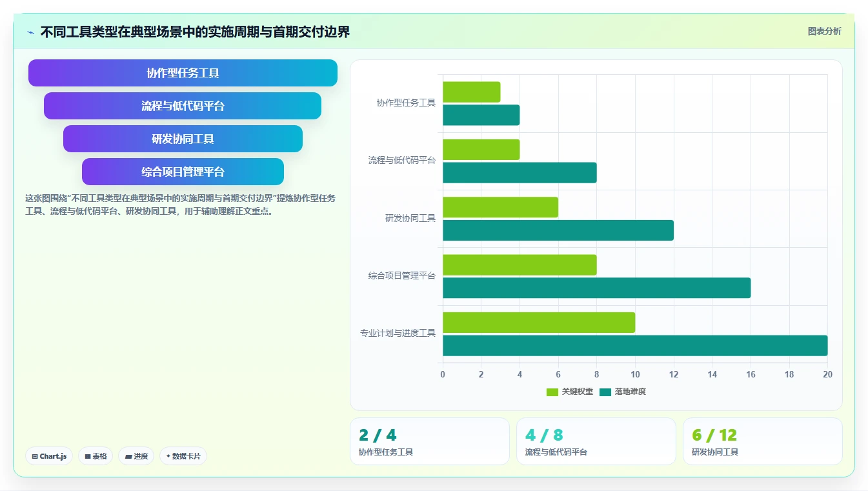Click the 研发协同工具 axis label in chart
868x491 pixels.
click(410, 219)
